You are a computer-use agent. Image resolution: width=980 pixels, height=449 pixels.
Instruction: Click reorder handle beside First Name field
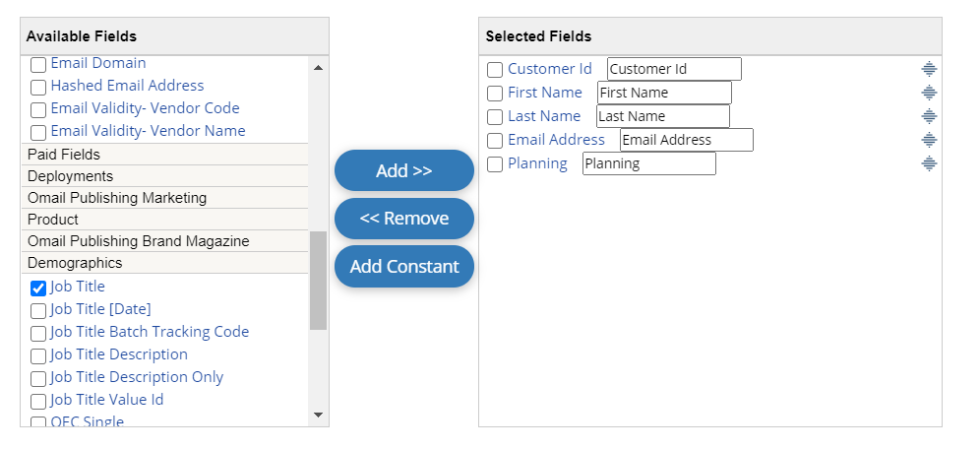click(929, 93)
